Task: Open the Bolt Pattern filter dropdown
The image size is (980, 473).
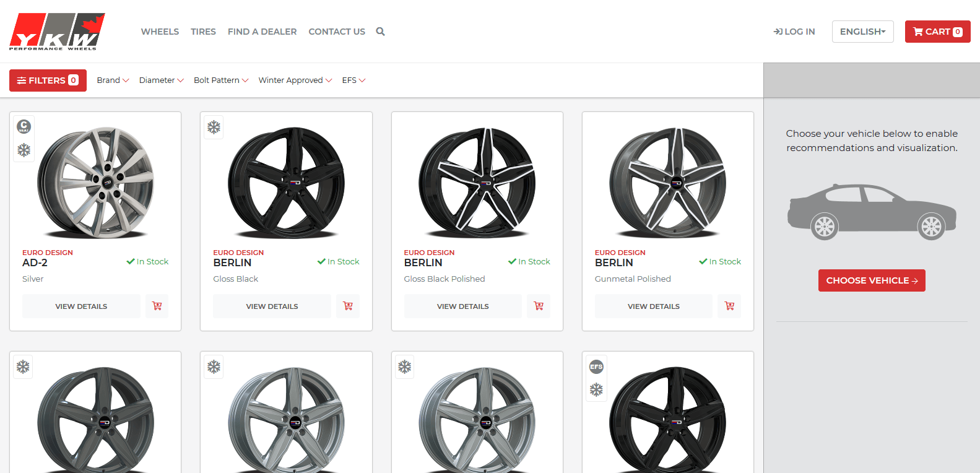Action: pos(221,80)
